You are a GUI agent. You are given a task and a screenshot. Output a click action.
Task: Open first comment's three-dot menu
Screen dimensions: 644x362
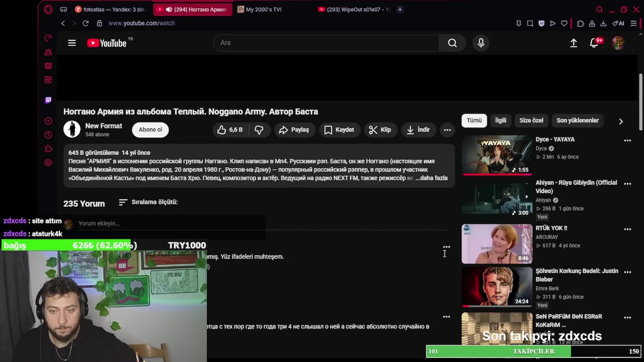point(446,247)
